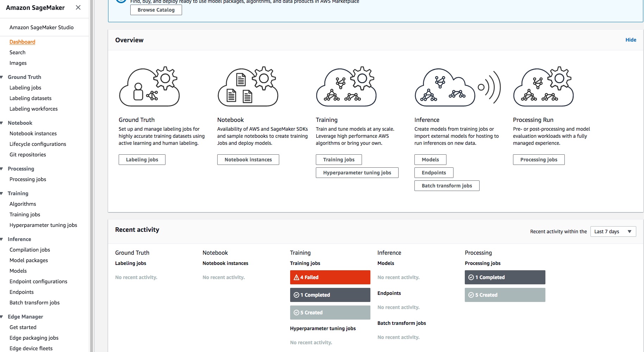View the 1 Completed processing job
This screenshot has width=644, height=352.
tap(505, 277)
